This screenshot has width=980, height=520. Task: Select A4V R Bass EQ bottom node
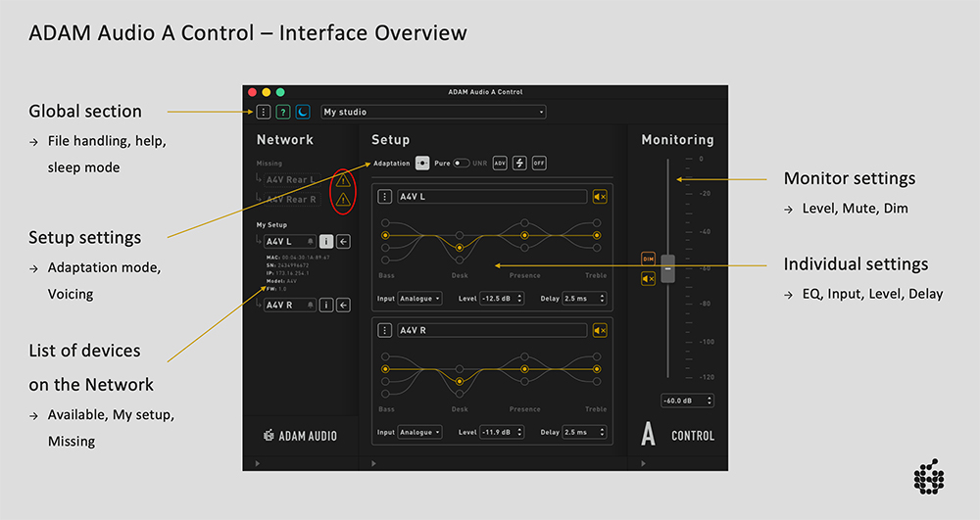pyautogui.click(x=385, y=394)
